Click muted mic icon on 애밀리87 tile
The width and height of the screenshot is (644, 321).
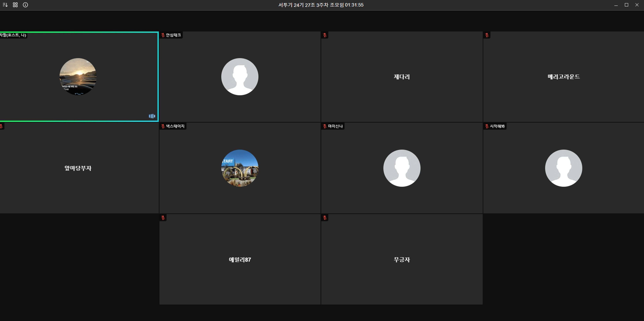[163, 218]
